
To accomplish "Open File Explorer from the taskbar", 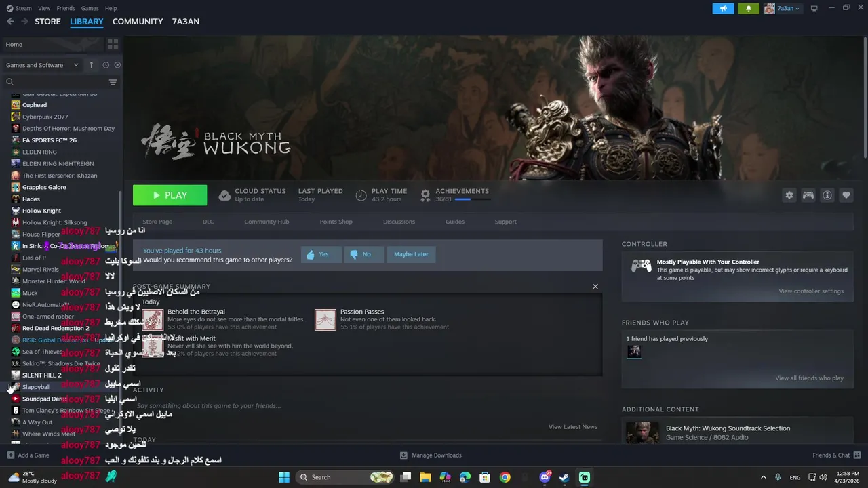I will [425, 477].
